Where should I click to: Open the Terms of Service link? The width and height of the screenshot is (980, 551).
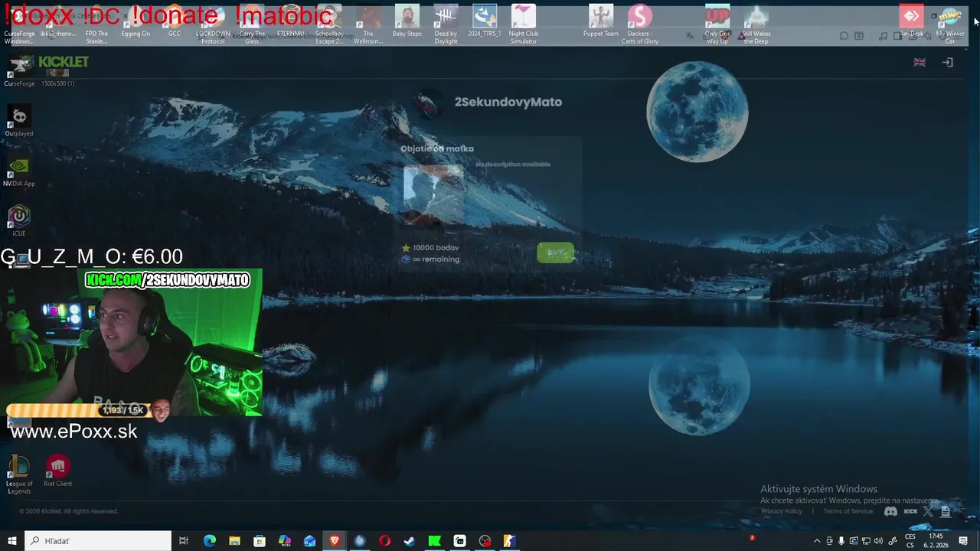[848, 511]
